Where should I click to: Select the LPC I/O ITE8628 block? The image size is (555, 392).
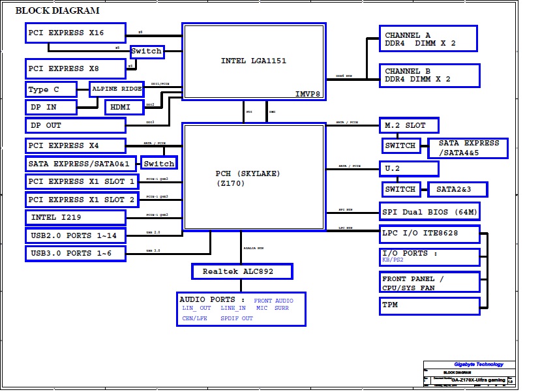429,233
